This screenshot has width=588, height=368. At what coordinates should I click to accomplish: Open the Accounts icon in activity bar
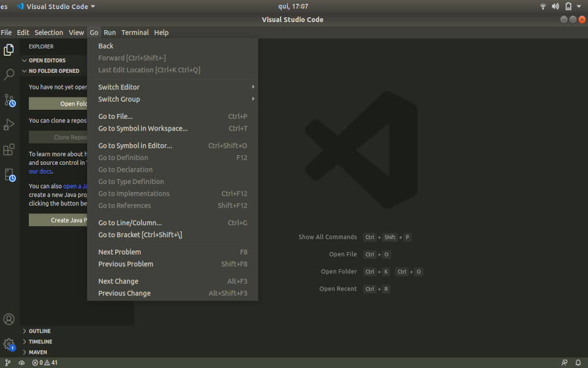(x=9, y=319)
